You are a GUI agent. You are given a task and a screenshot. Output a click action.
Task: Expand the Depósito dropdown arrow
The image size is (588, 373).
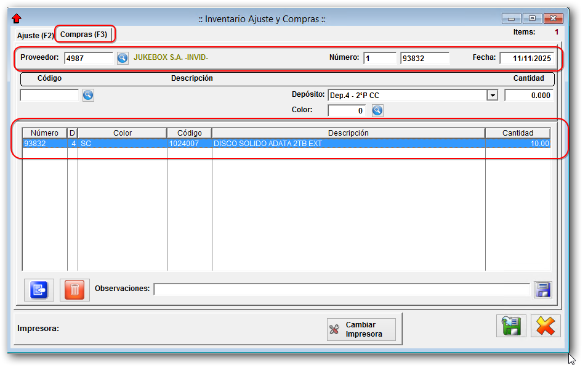click(492, 96)
